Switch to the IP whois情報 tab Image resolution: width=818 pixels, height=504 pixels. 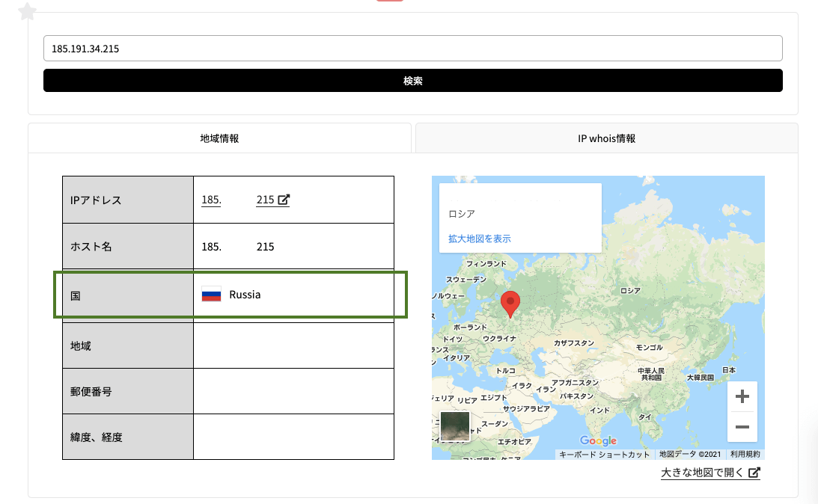[x=606, y=138]
